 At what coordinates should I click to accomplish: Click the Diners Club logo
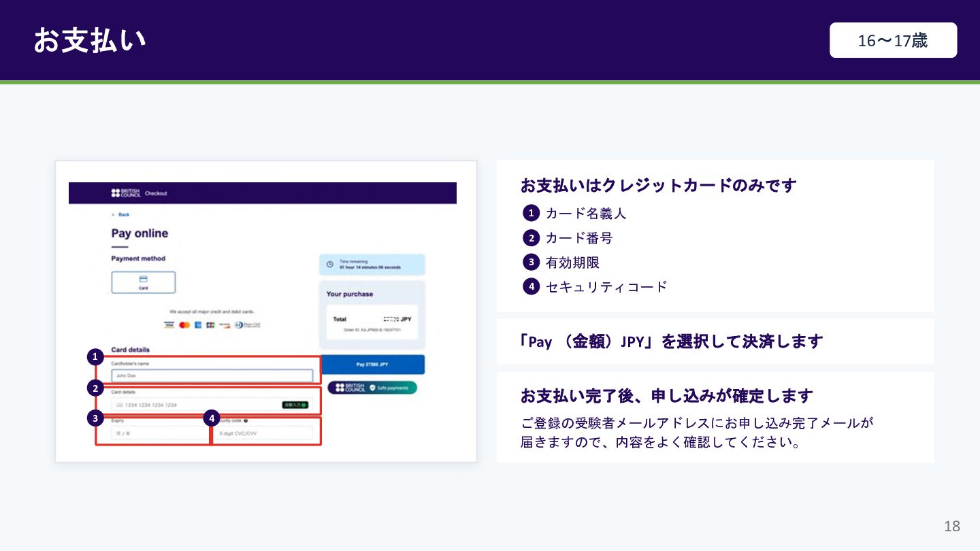(x=248, y=325)
